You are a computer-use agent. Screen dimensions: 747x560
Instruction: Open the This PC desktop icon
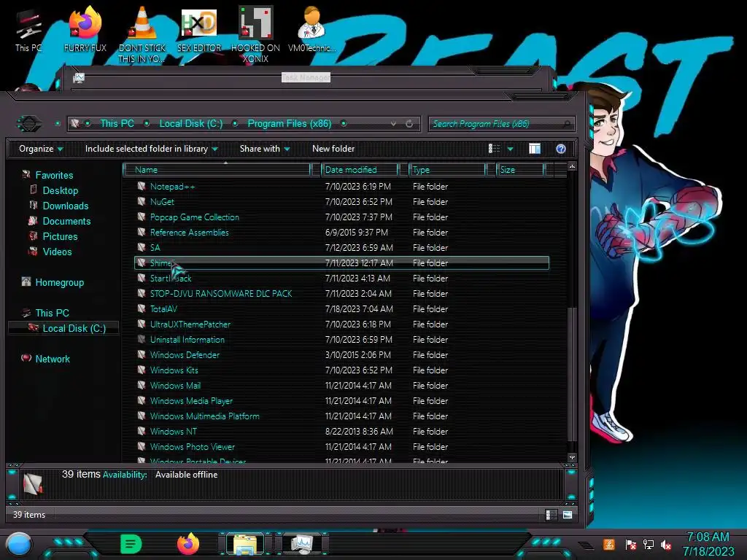click(28, 31)
